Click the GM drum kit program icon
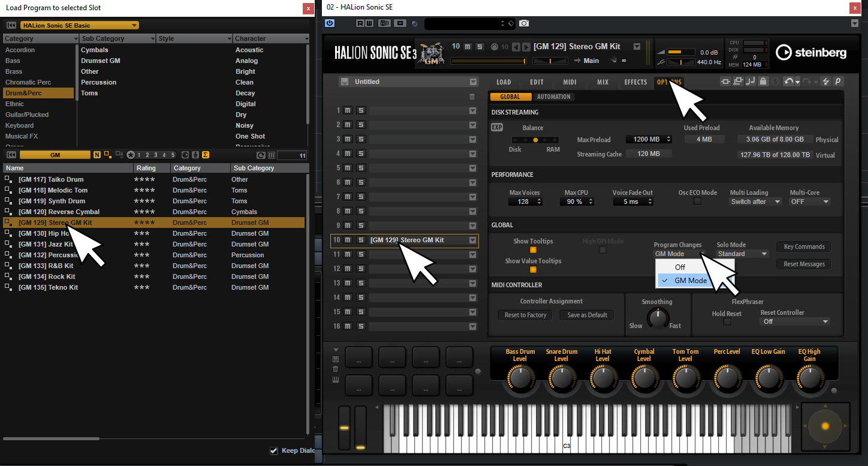 tap(432, 53)
